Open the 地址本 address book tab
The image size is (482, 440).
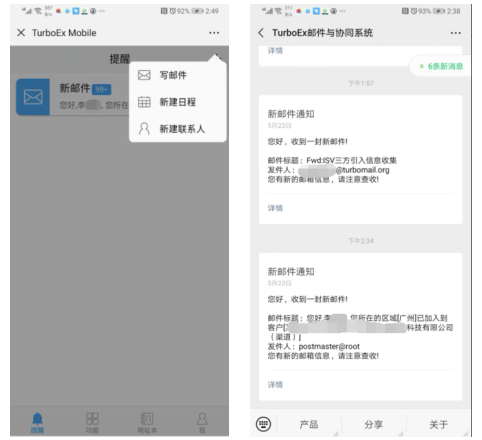[x=147, y=423]
